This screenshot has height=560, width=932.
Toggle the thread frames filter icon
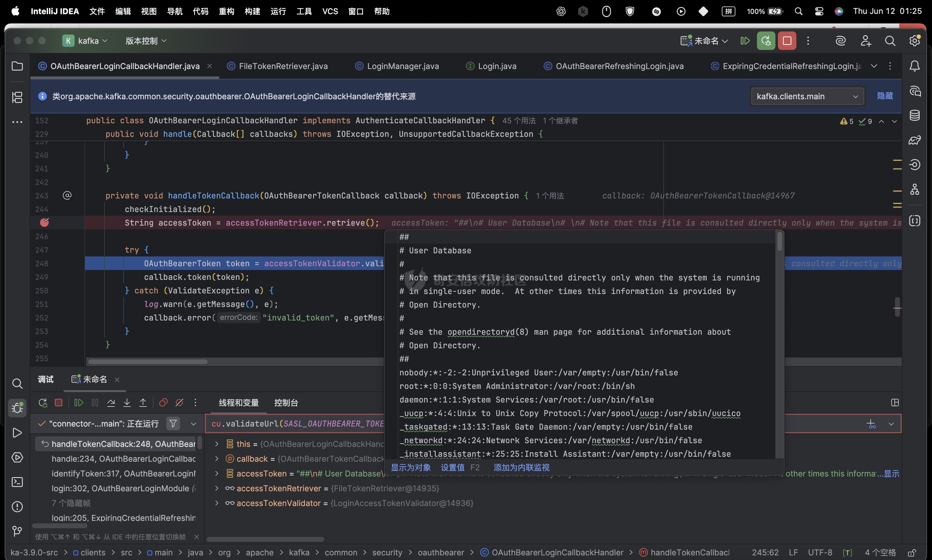point(173,424)
